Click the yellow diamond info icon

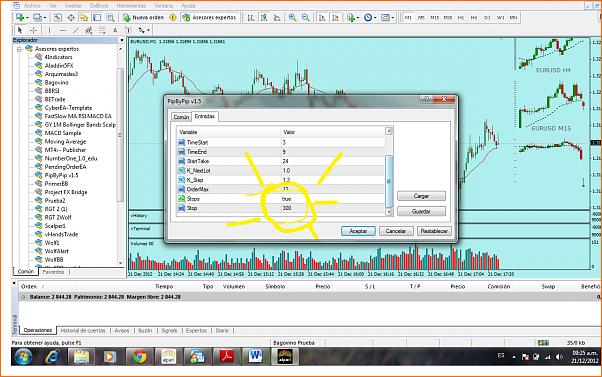pos(173,17)
